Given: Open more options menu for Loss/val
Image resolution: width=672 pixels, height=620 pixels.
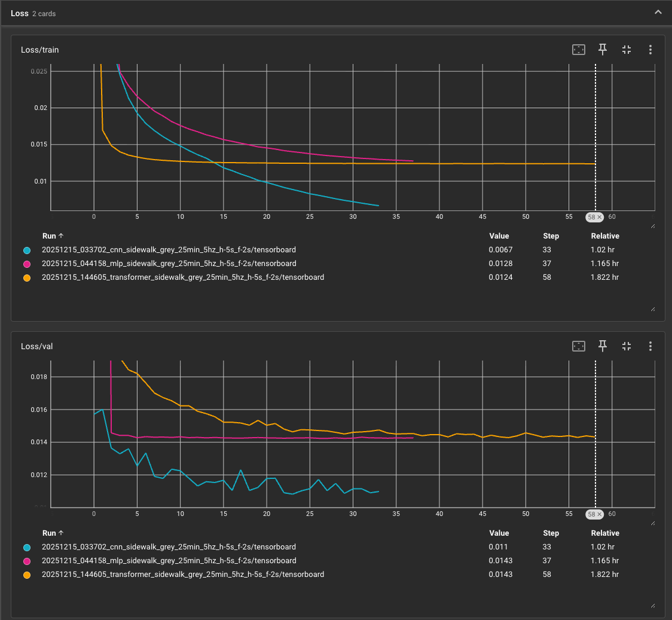Looking at the screenshot, I should point(650,346).
